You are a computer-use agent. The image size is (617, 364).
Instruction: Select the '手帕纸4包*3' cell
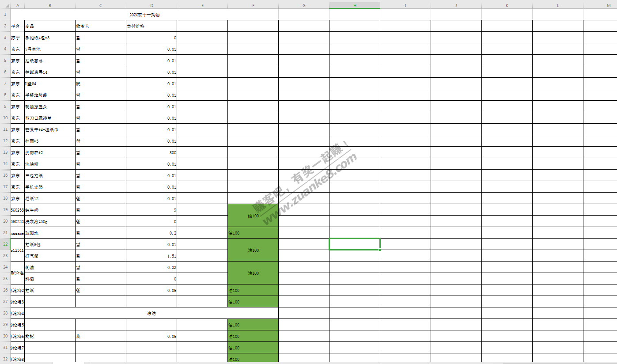(50, 38)
